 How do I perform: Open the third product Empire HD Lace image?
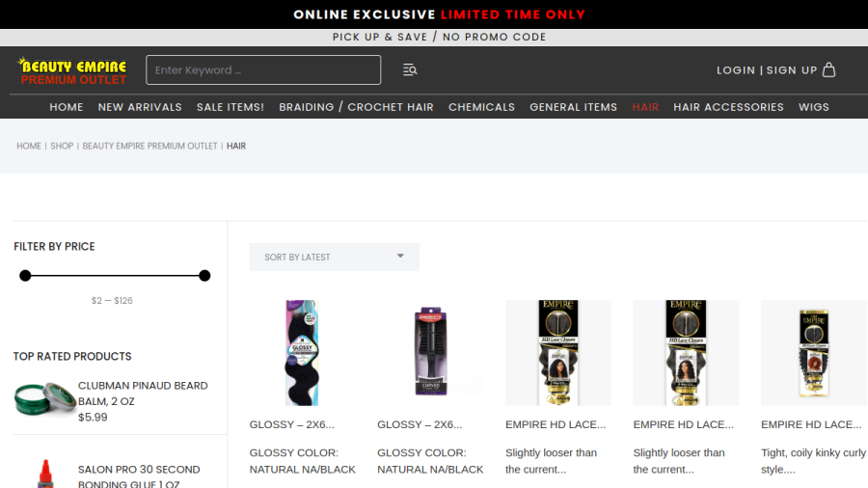point(558,353)
